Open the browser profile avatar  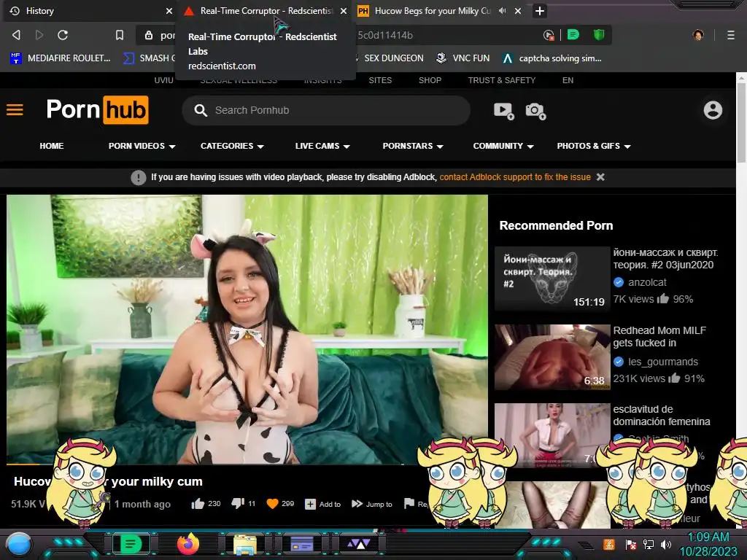click(x=698, y=35)
